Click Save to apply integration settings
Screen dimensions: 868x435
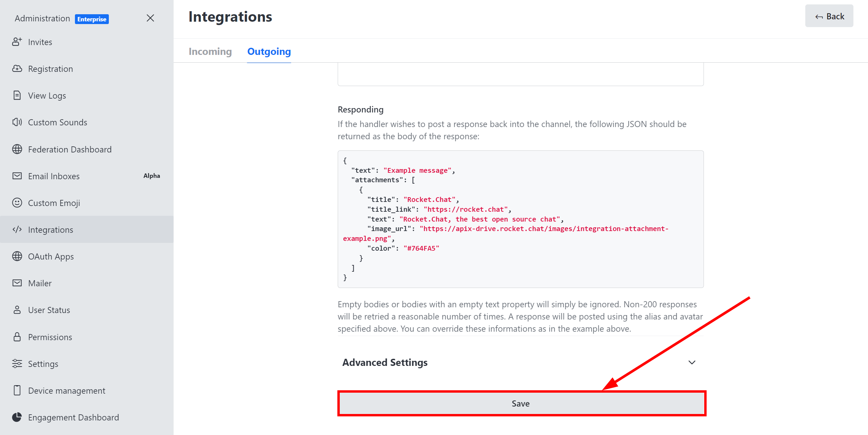pos(521,403)
